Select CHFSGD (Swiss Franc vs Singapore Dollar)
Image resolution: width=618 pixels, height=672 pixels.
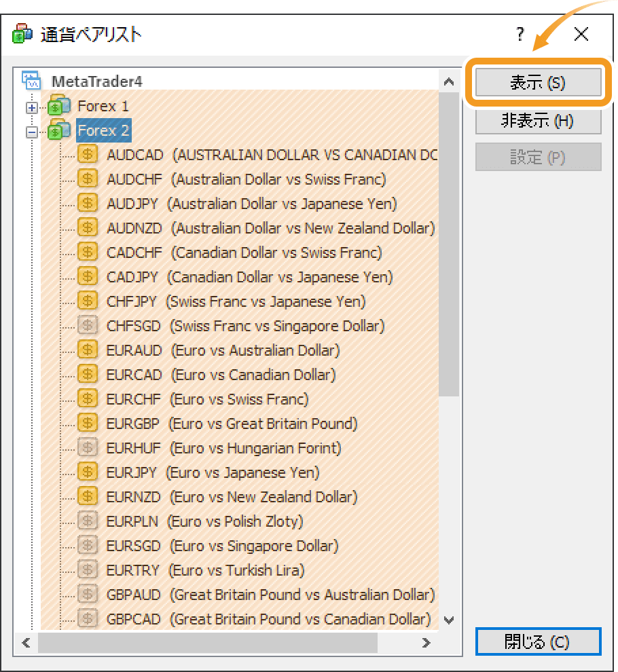click(245, 326)
